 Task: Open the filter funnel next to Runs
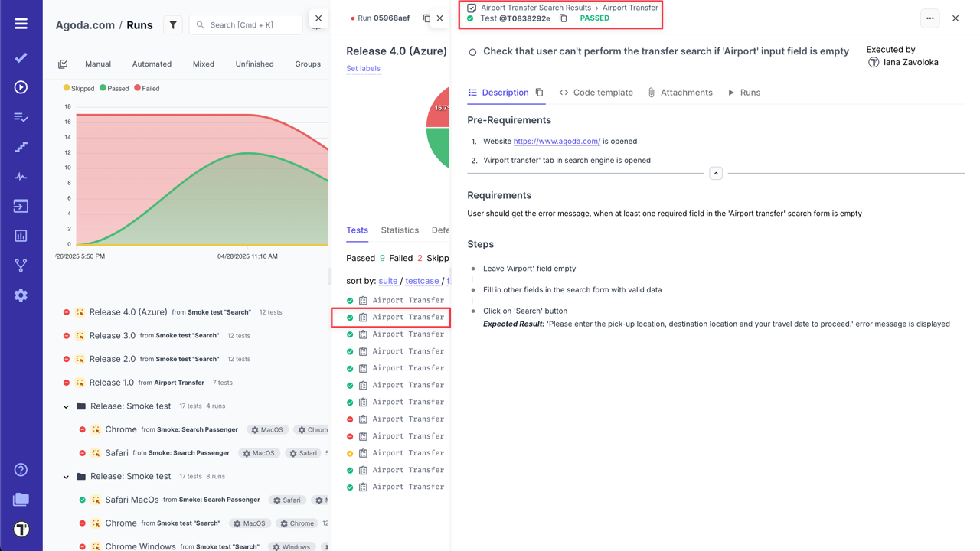pos(172,24)
